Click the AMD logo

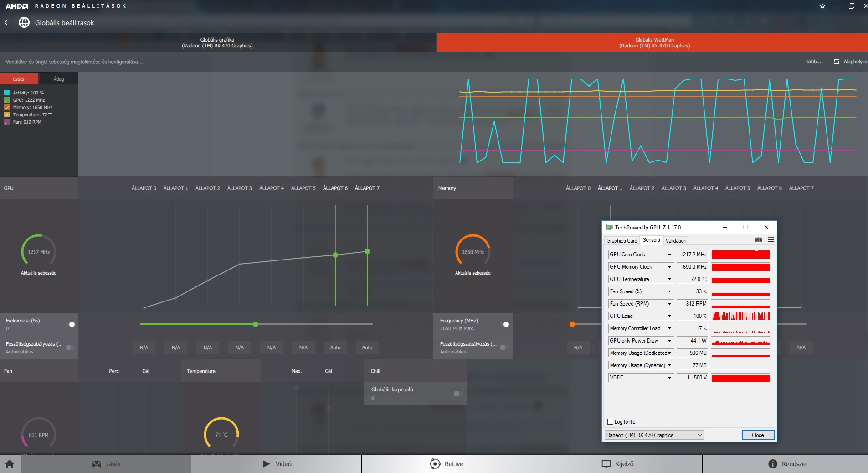(x=17, y=6)
